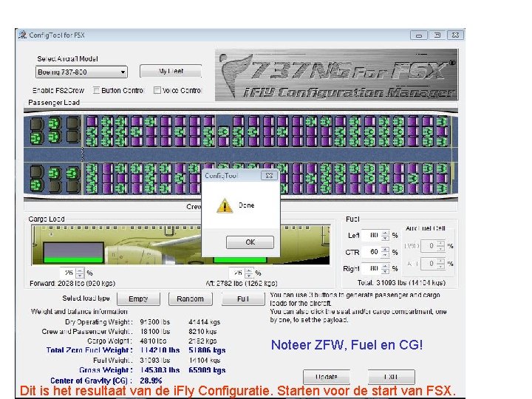
Task: Enable the FS2Crew Voice Control checkbox
Action: 157,90
